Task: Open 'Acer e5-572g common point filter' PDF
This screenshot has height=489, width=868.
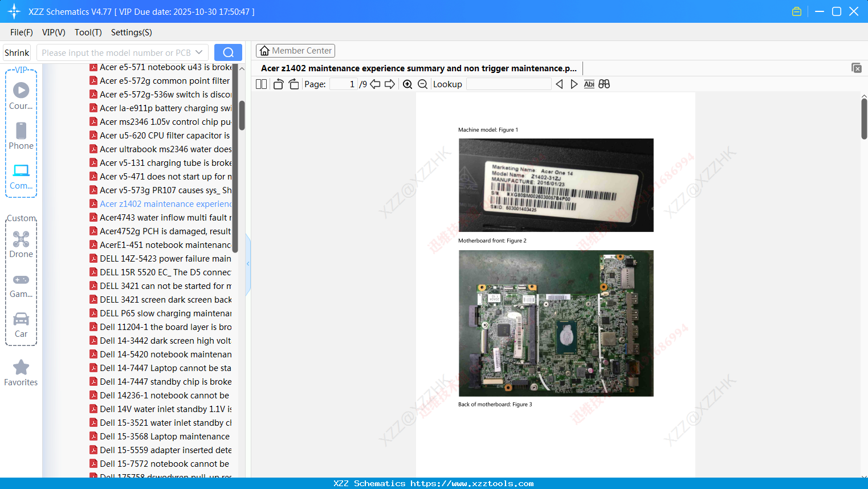Action: click(161, 81)
